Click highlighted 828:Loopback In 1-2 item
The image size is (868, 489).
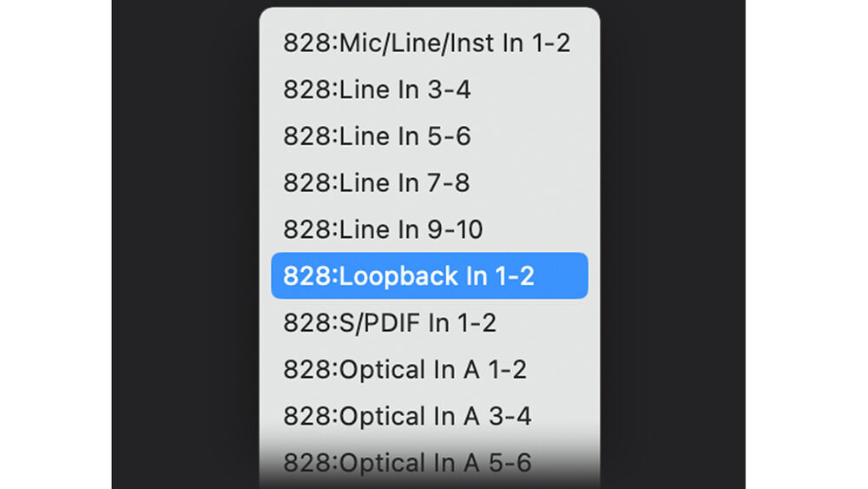[x=429, y=276]
